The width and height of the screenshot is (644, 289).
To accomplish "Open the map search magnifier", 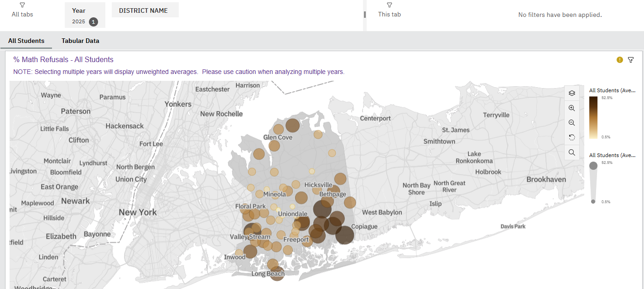I will [571, 152].
